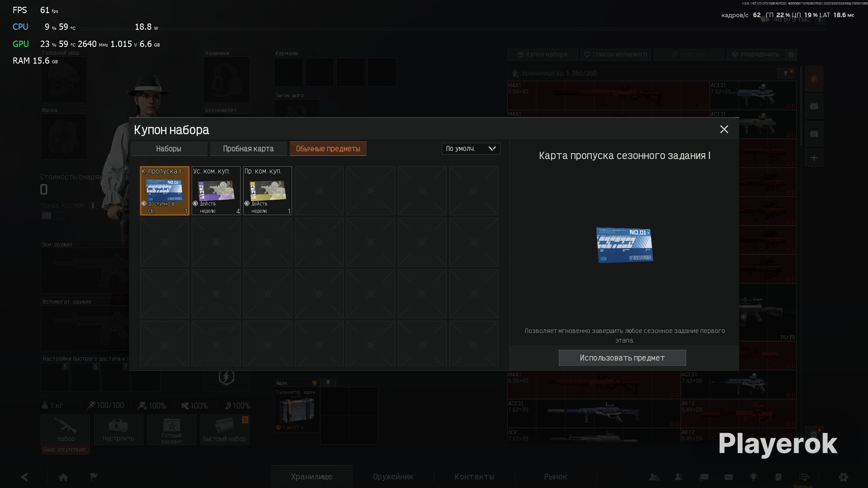
Task: Open the home screen icon in bottom bar
Action: (63, 477)
